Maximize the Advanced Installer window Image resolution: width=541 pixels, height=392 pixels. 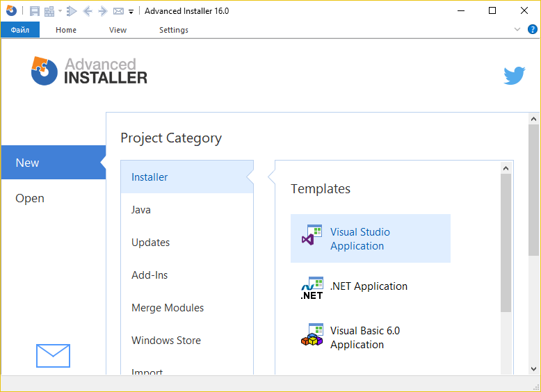[x=492, y=10]
